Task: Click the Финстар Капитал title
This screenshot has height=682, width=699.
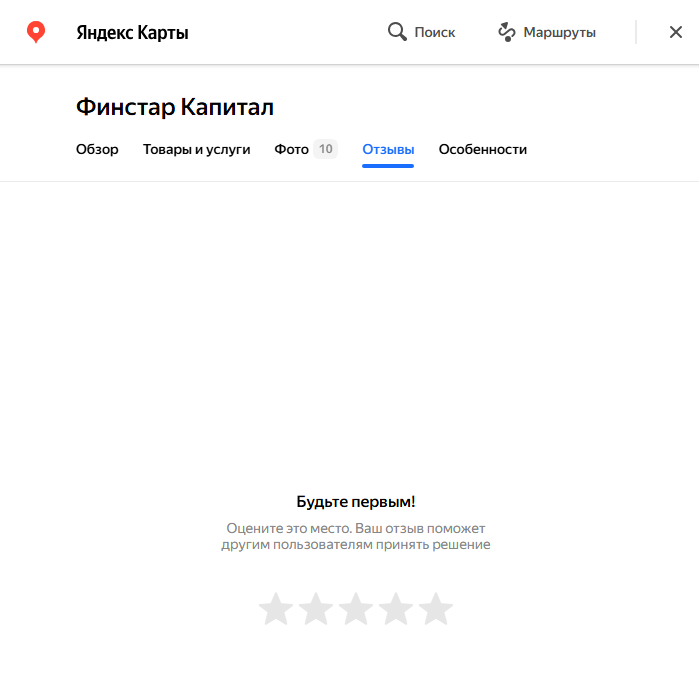Action: (175, 107)
